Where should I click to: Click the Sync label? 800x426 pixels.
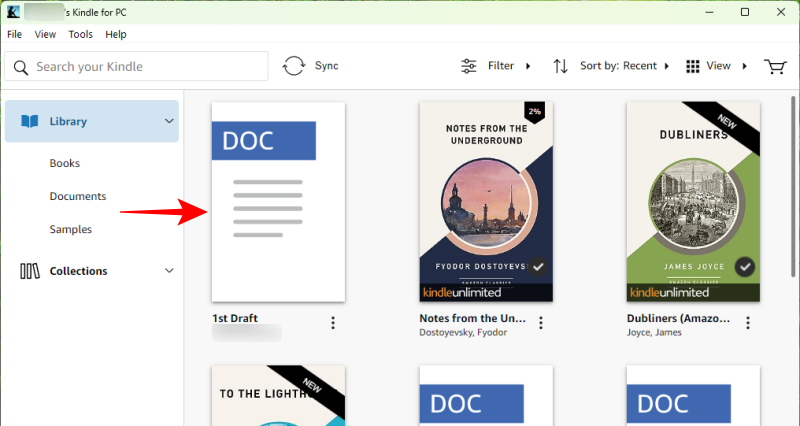point(327,66)
